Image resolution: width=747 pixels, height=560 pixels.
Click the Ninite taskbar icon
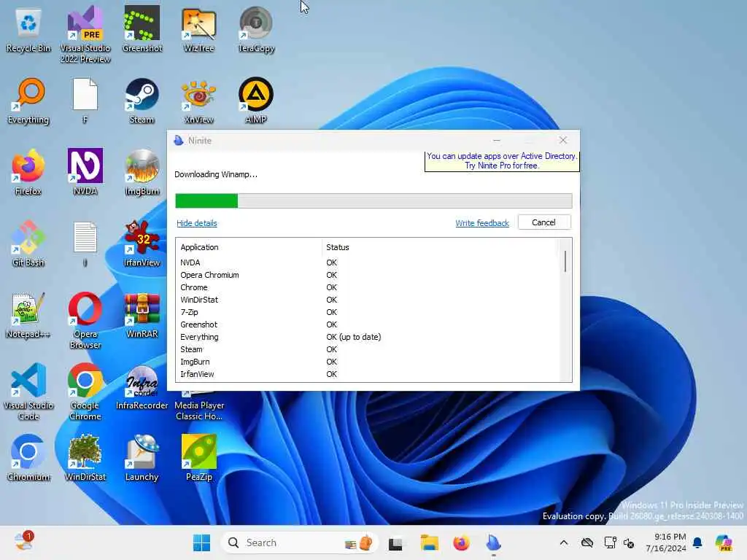click(494, 542)
